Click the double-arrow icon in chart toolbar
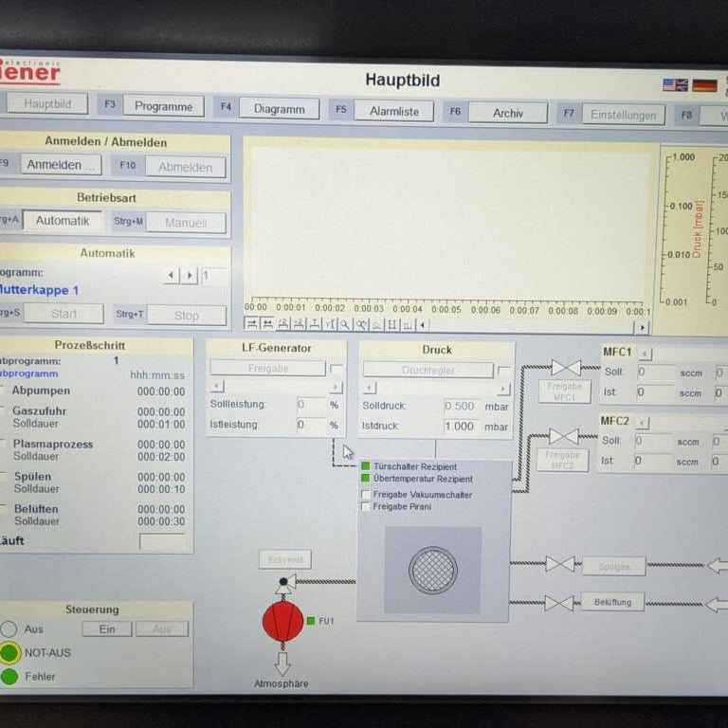 267,324
